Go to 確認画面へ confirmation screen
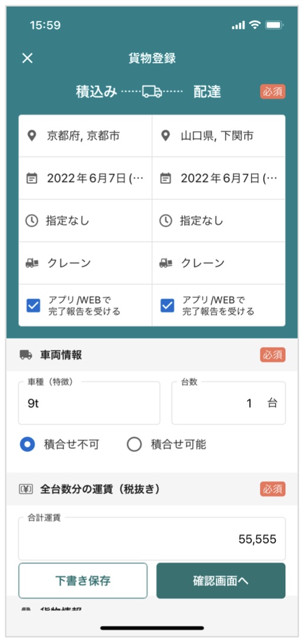Image resolution: width=307 pixels, height=644 pixels. tap(221, 581)
